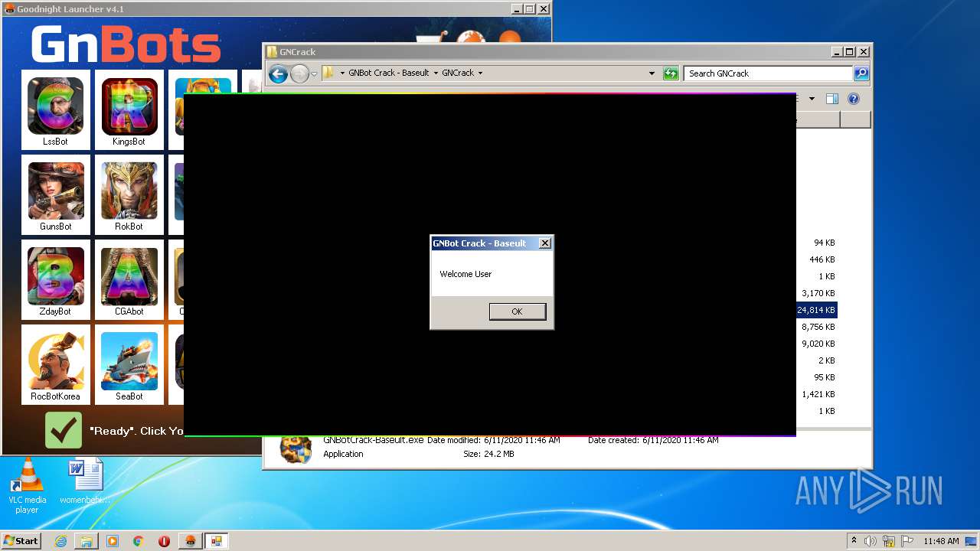This screenshot has height=551, width=980.
Task: Click GNBotCrack-Baseult.exe details pane icon
Action: click(x=296, y=450)
